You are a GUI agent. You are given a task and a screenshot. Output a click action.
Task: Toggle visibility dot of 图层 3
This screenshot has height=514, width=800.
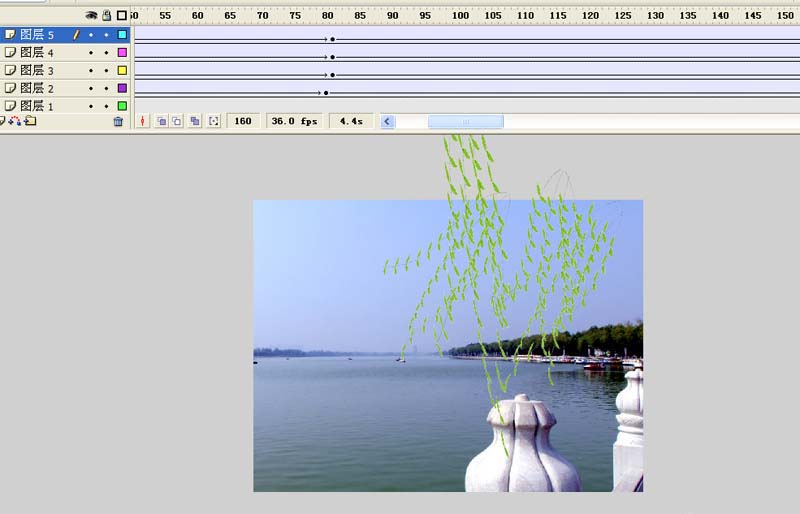[x=91, y=70]
